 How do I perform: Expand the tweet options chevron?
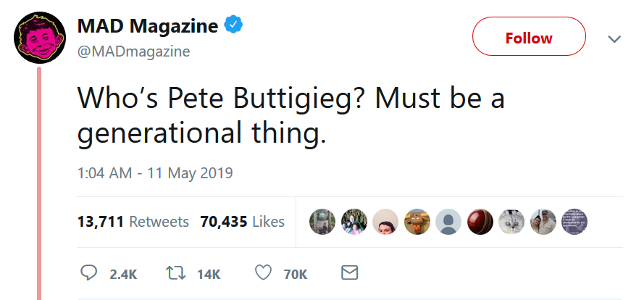tap(614, 38)
